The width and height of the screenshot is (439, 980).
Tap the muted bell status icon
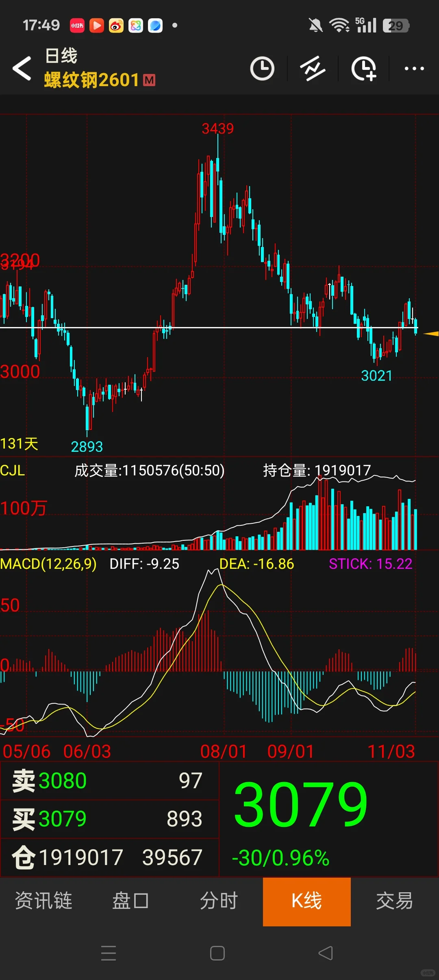coord(315,26)
